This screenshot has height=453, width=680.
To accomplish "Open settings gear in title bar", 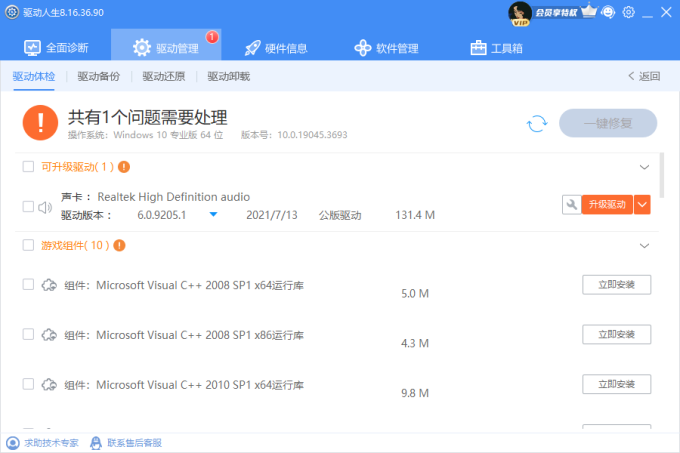I will (x=628, y=12).
